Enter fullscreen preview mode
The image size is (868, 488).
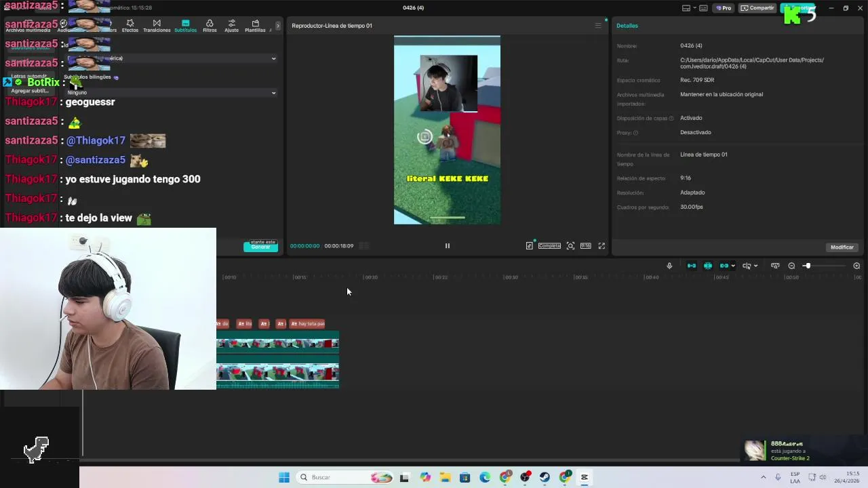[601, 246]
